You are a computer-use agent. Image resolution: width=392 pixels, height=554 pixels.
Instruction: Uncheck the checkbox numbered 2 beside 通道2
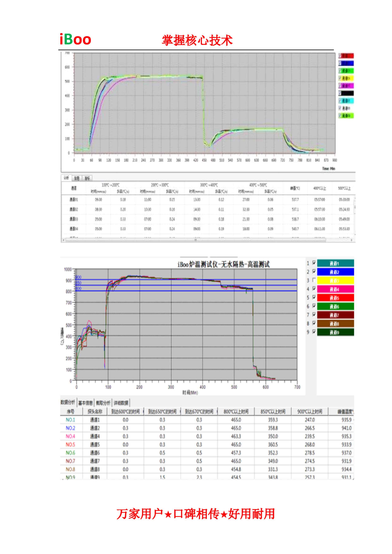(314, 271)
